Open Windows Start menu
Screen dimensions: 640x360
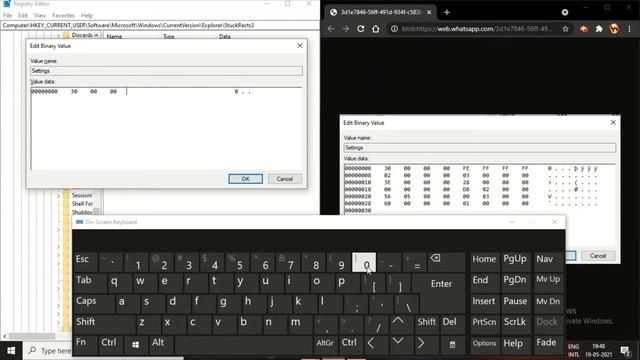point(11,351)
